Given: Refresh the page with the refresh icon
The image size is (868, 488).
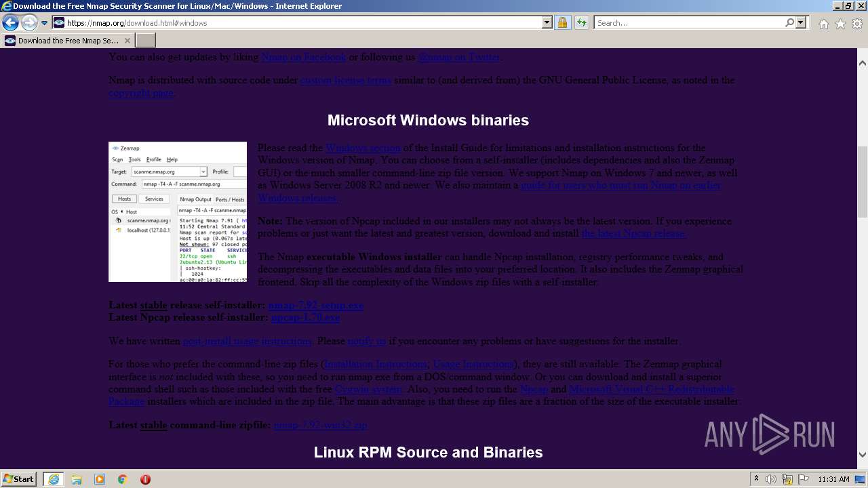Looking at the screenshot, I should coord(581,22).
